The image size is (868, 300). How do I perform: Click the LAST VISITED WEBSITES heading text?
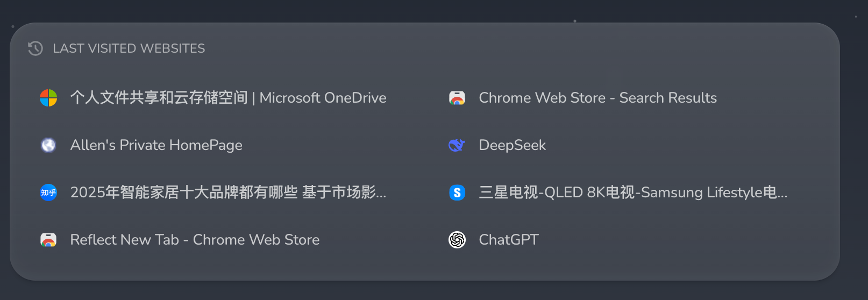(x=129, y=48)
